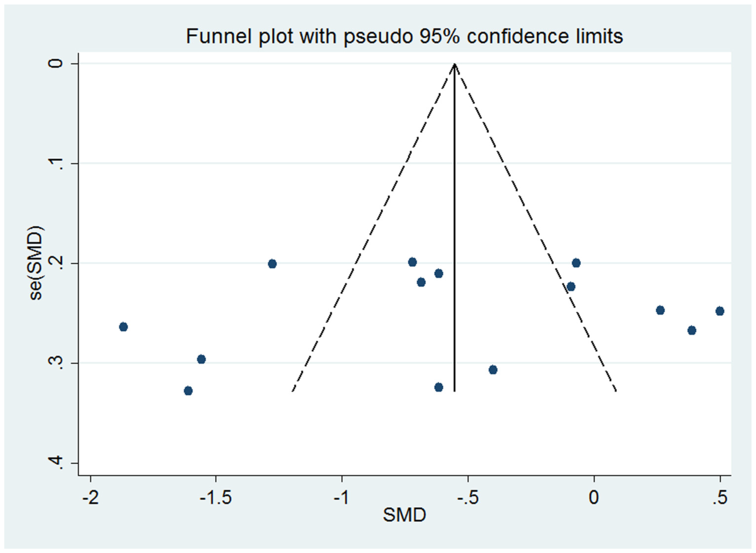Click the funnel plot title text
Image resolution: width=756 pixels, height=553 pixels.
[404, 36]
